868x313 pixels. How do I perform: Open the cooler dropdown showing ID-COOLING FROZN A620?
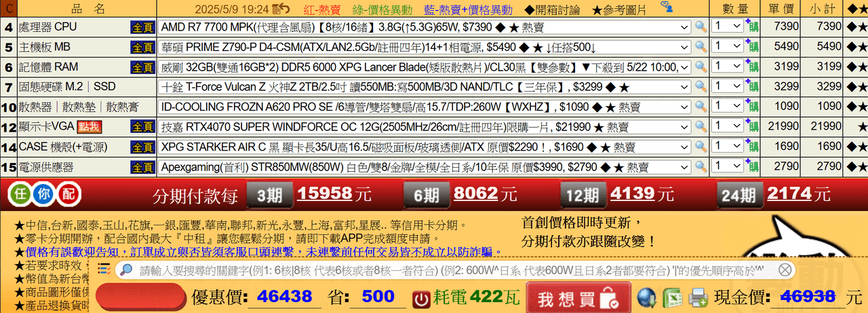(425, 107)
